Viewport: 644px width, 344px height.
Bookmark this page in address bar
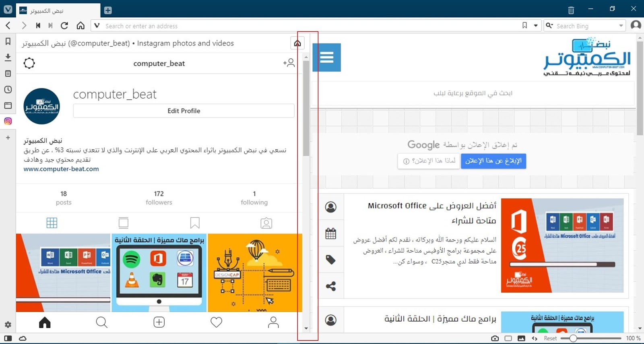pos(524,25)
